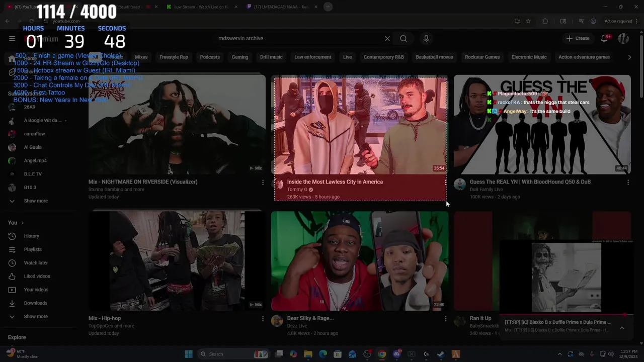Click the search field containing 'mdswervin archive'
This screenshot has width=644, height=362.
[299, 39]
